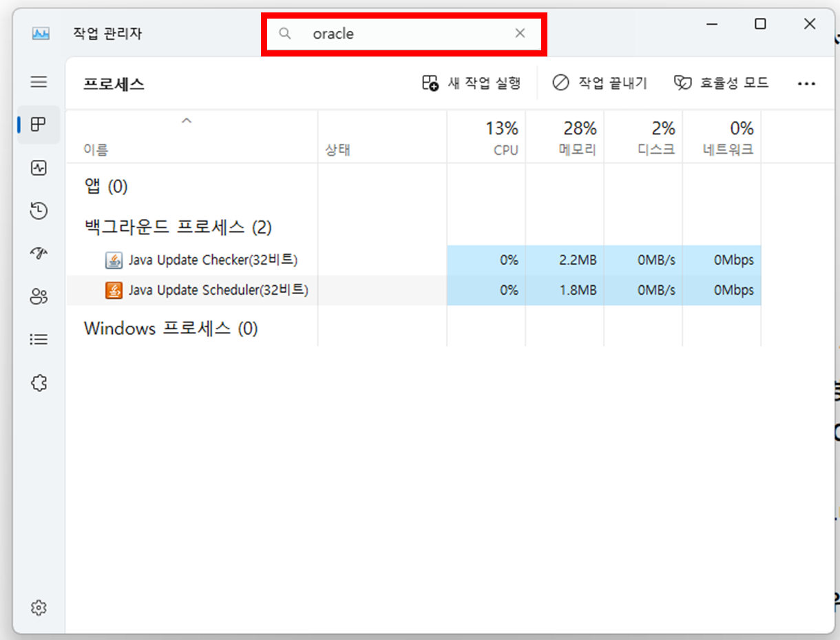This screenshot has width=840, height=640.
Task: Click 효율성 모드 (Efficiency mode)
Action: click(x=721, y=83)
